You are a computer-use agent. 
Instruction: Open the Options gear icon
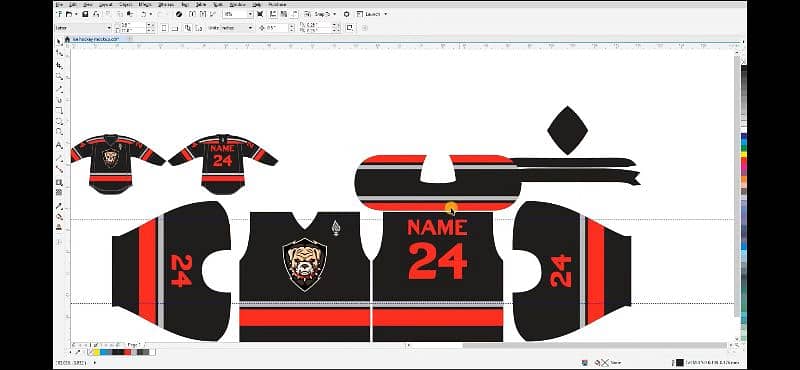click(347, 14)
